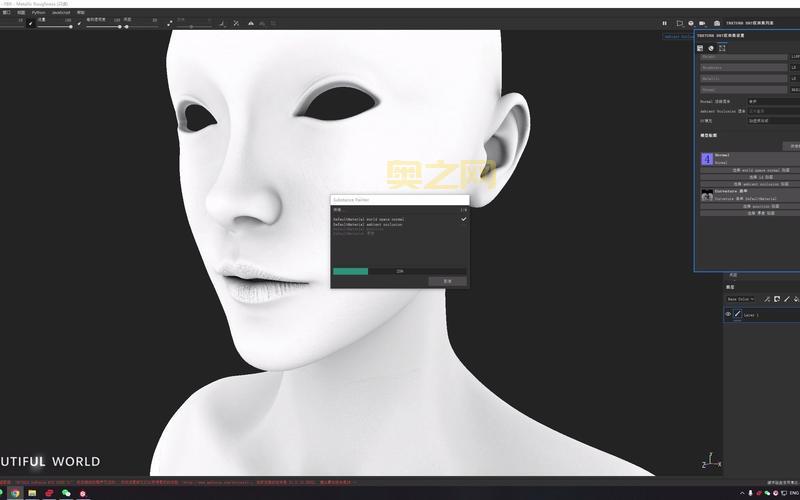Click WeChat icon in the Windows taskbar
The width and height of the screenshot is (800, 500).
(x=66, y=493)
